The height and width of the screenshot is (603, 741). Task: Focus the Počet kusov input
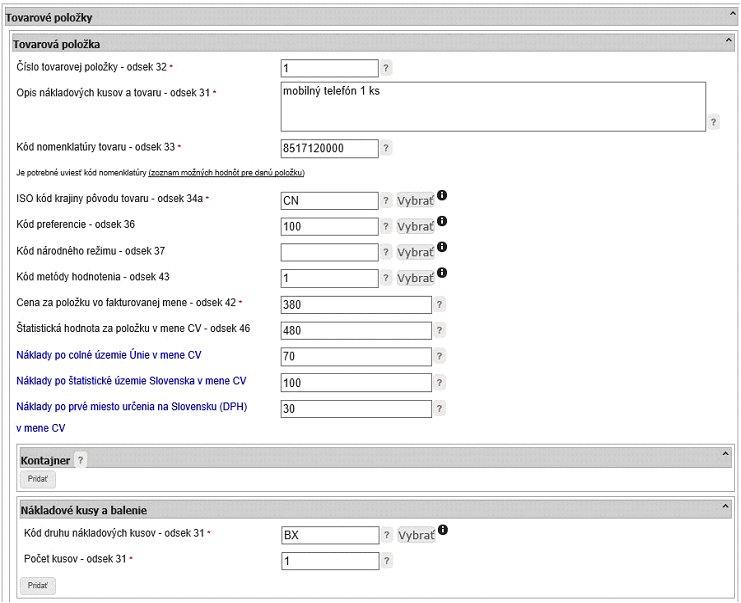[330, 561]
